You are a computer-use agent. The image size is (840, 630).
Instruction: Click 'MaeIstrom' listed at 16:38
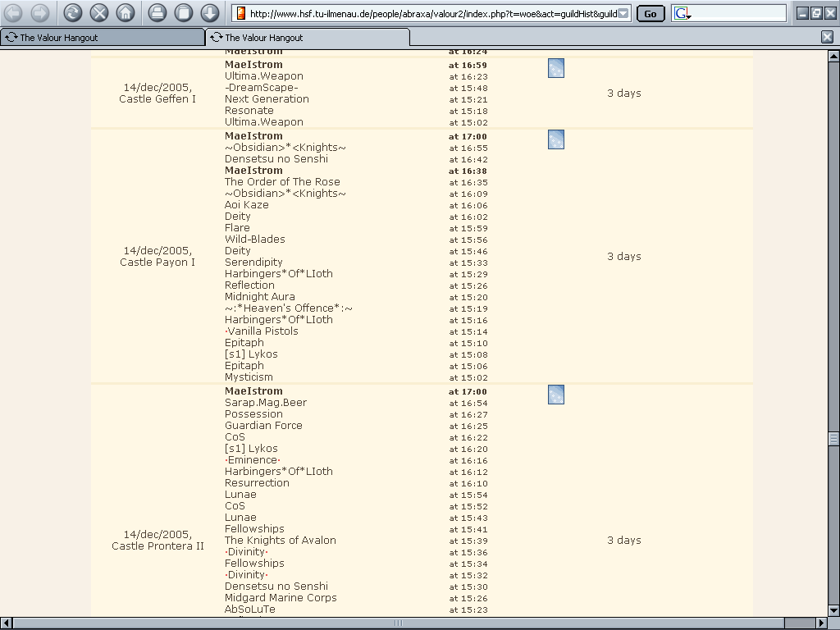tap(253, 171)
